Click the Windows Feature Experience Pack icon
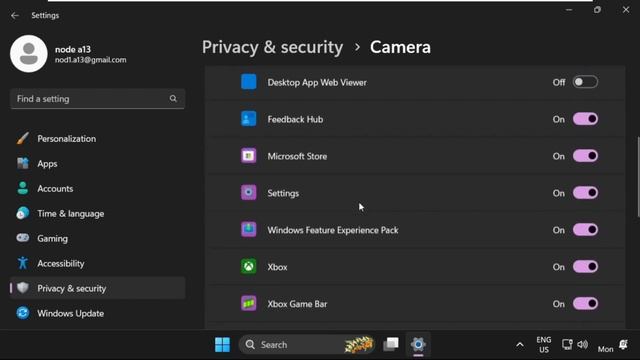The height and width of the screenshot is (360, 640). tap(249, 229)
